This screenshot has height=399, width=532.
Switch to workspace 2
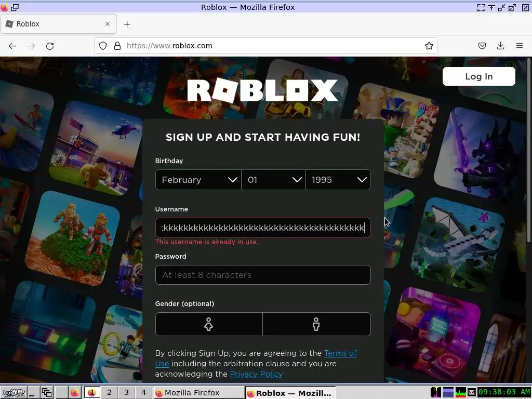click(109, 393)
